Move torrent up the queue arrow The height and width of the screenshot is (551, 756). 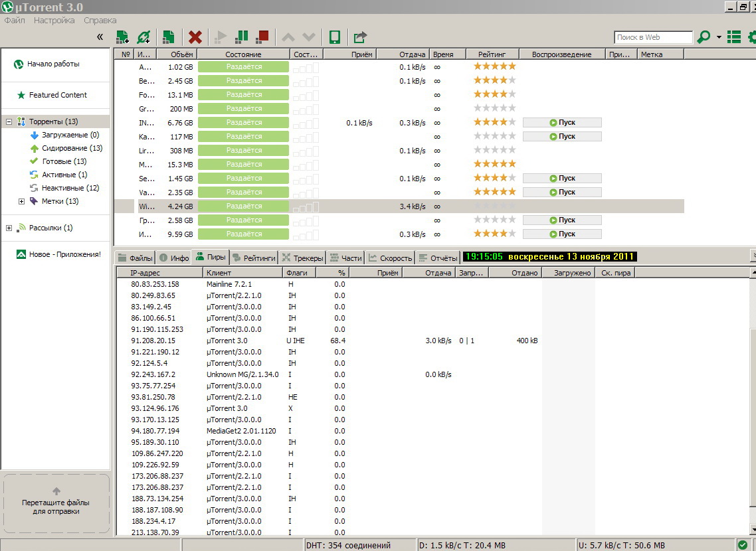(288, 37)
